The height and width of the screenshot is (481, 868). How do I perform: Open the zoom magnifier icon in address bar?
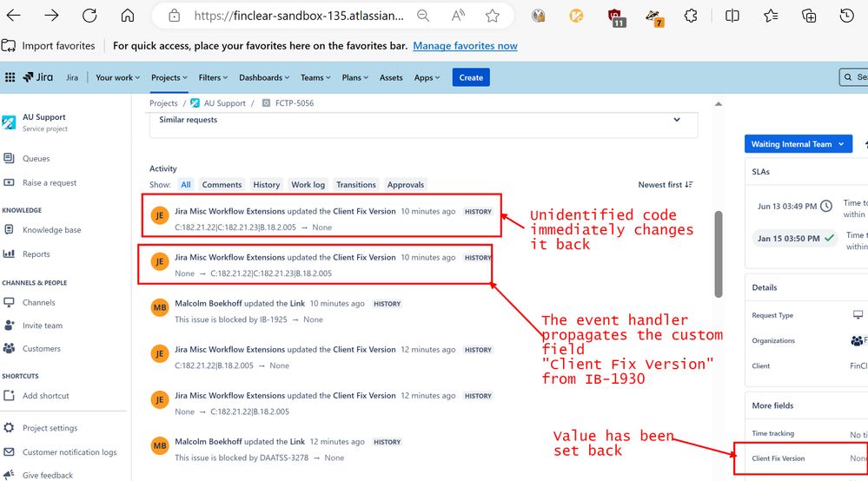(423, 16)
